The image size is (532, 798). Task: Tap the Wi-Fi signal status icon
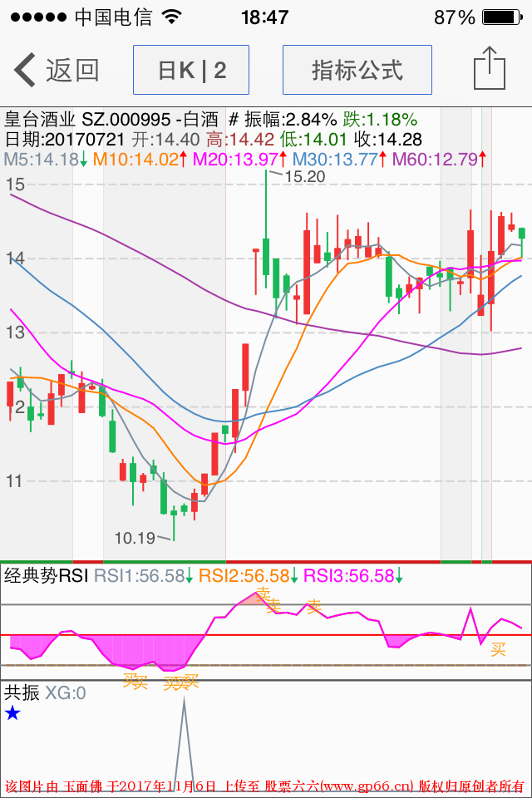(x=172, y=17)
